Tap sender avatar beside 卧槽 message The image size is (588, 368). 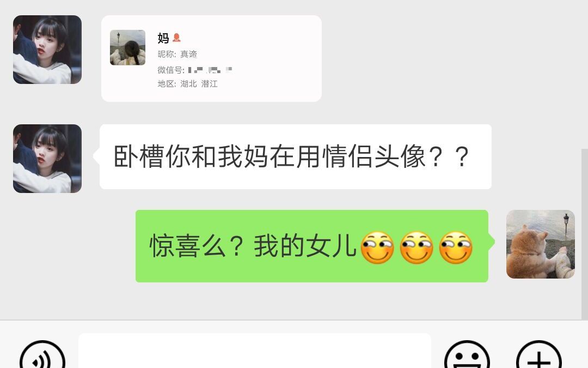pyautogui.click(x=47, y=159)
